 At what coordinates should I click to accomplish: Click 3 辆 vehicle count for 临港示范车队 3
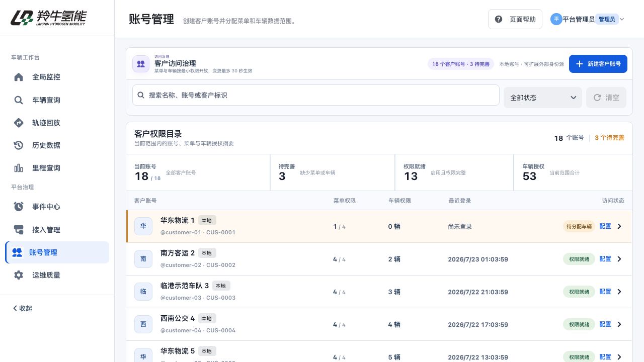[x=394, y=292]
